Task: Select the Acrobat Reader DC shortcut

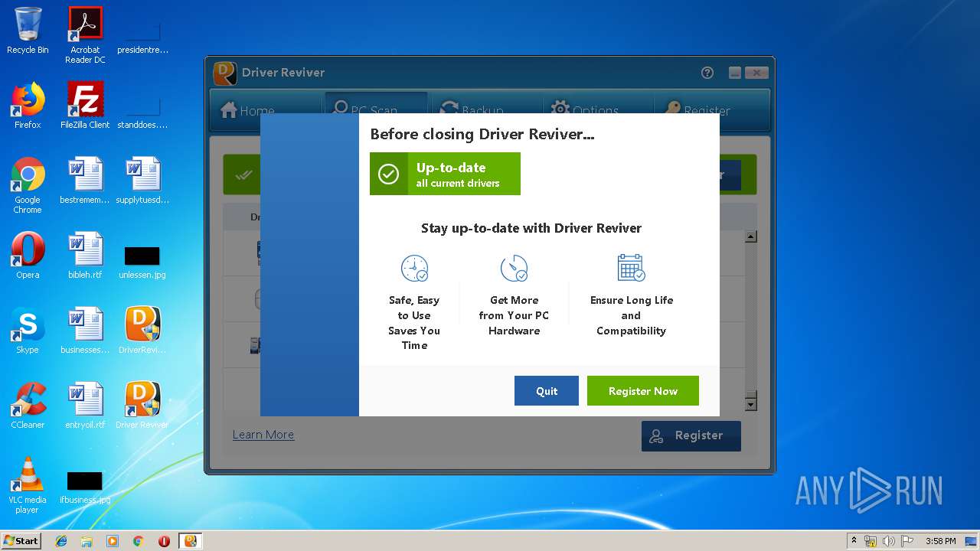Action: (85, 35)
